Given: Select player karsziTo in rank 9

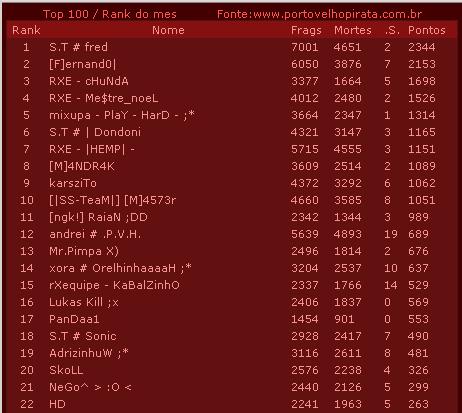Looking at the screenshot, I should tap(73, 183).
